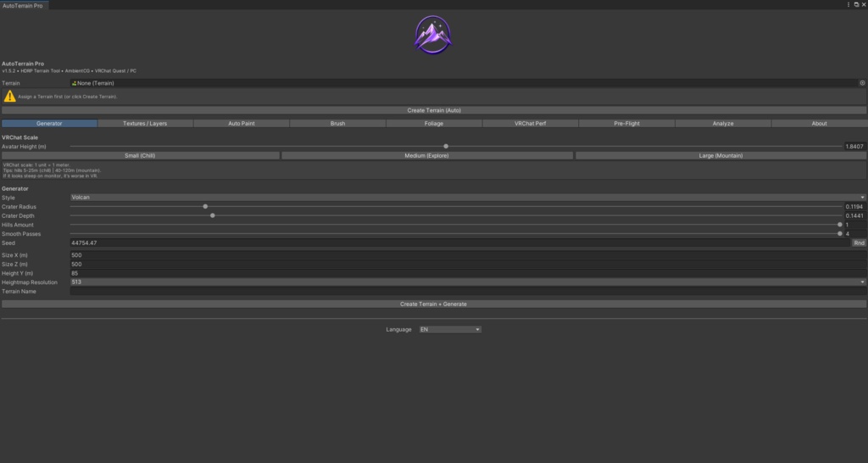Click the Terrain object picker circle icon
The height and width of the screenshot is (463, 868).
coord(862,83)
